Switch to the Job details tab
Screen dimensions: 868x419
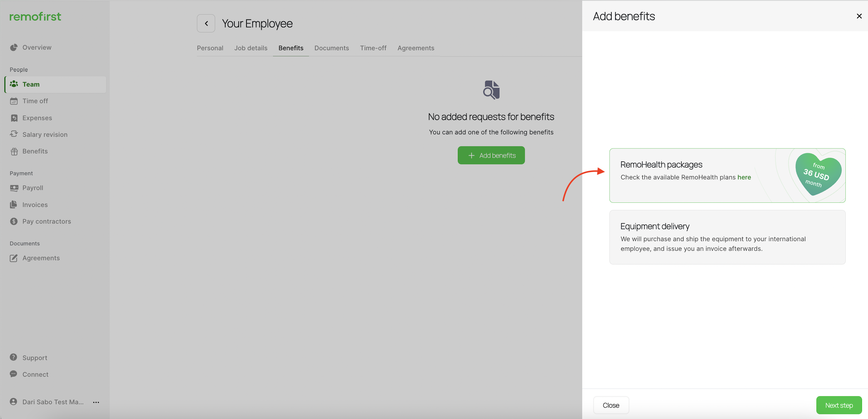[x=251, y=48]
